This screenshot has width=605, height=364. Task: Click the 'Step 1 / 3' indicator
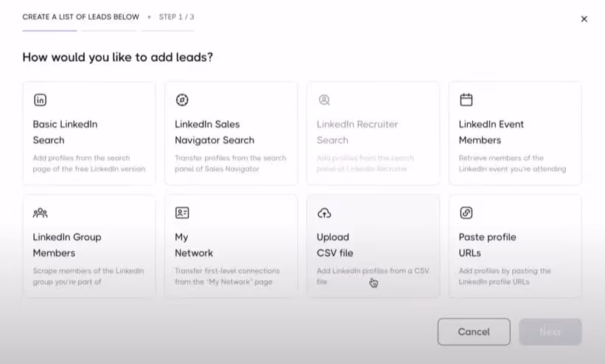tap(177, 17)
